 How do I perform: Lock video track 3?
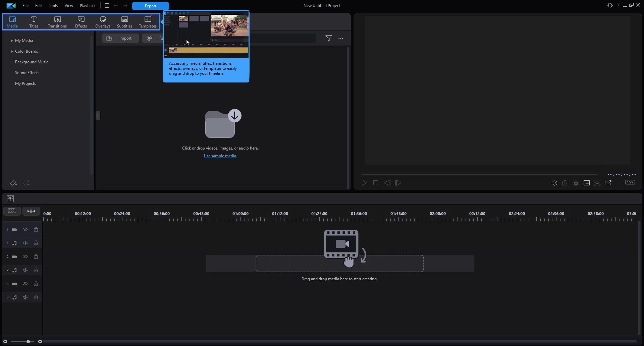pos(36,284)
